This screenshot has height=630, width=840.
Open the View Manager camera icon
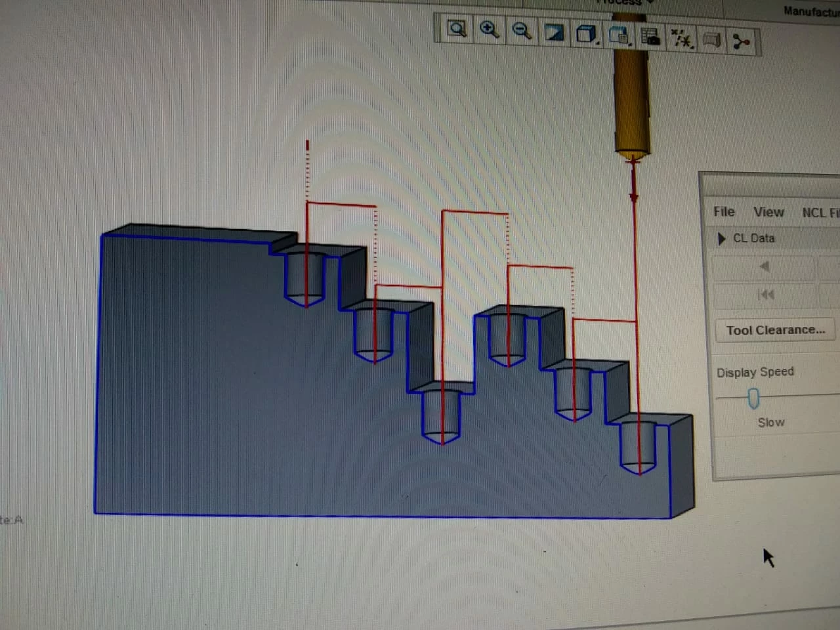pyautogui.click(x=650, y=37)
